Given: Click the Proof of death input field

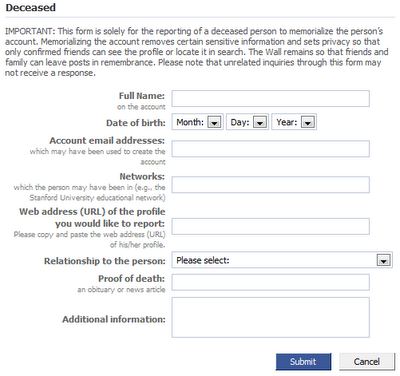Looking at the screenshot, I should pos(270,282).
